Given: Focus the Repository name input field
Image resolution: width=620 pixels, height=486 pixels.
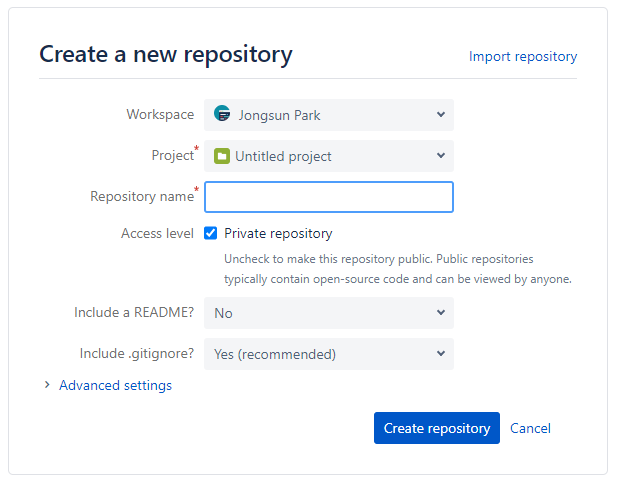Looking at the screenshot, I should [x=329, y=197].
